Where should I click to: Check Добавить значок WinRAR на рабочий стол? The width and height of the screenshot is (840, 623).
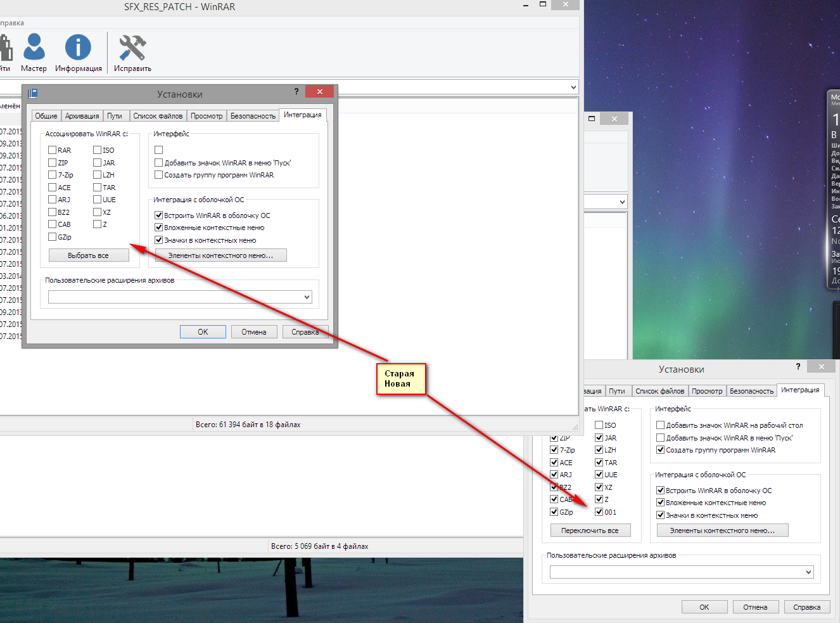pos(661,425)
